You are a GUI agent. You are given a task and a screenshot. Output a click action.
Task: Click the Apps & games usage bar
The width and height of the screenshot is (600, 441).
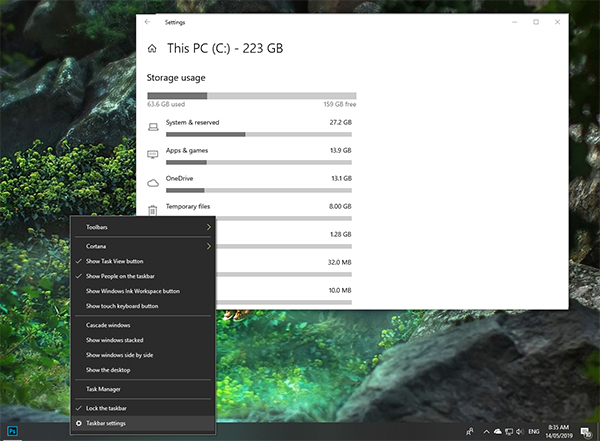259,162
